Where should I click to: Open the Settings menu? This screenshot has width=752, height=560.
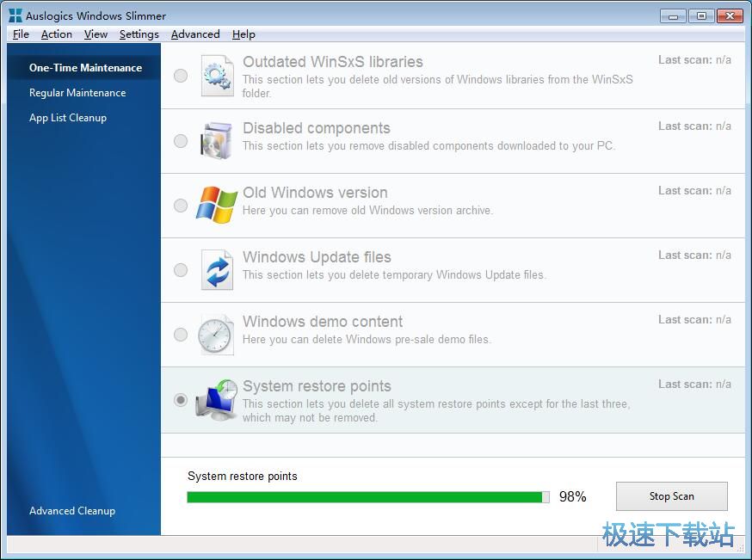coord(139,34)
